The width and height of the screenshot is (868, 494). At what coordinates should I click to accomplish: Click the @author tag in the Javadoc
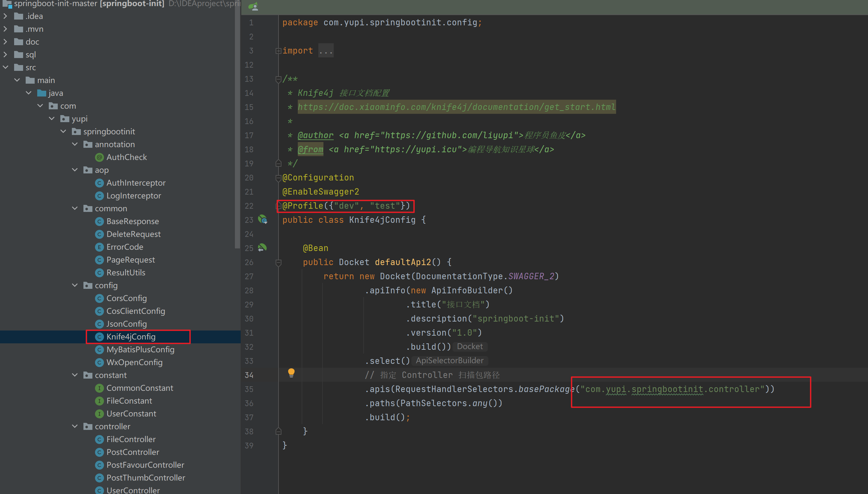click(x=315, y=135)
